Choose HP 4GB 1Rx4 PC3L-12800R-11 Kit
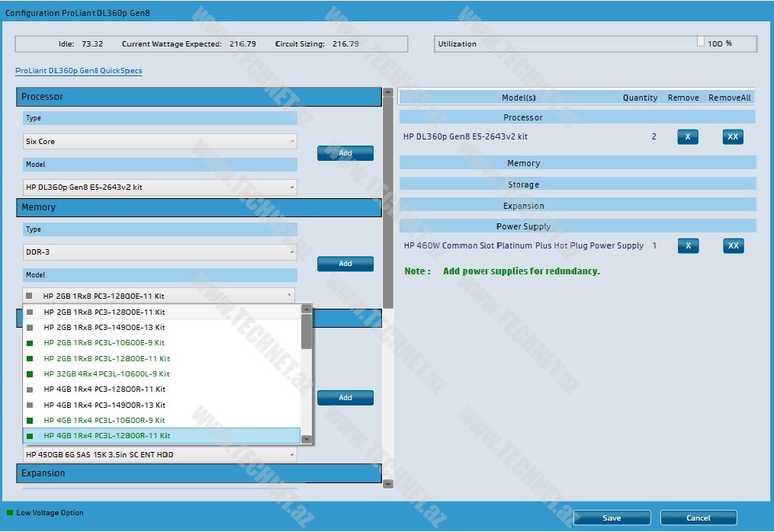Image resolution: width=774 pixels, height=532 pixels. pyautogui.click(x=107, y=436)
